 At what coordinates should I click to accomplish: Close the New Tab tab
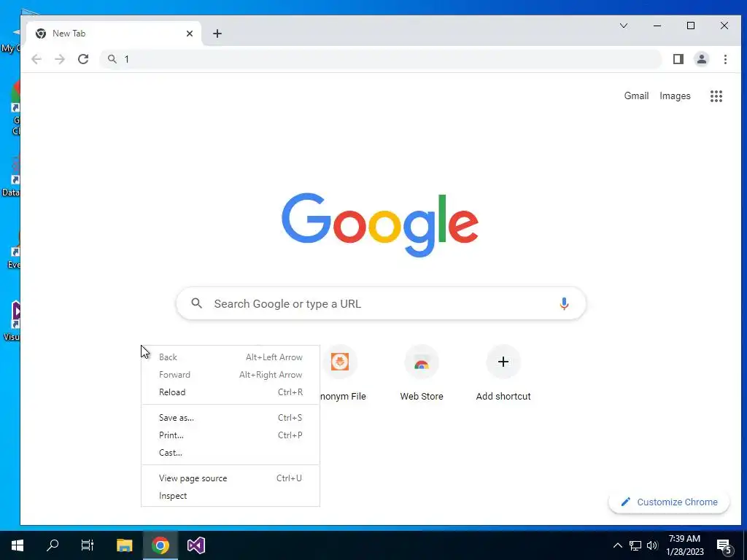[189, 34]
